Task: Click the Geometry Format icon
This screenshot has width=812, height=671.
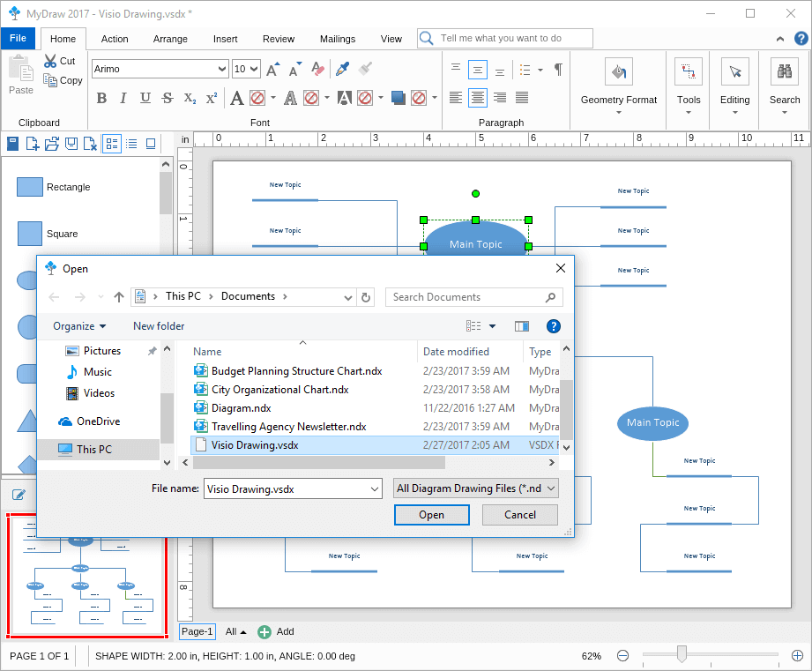Action: click(x=618, y=72)
